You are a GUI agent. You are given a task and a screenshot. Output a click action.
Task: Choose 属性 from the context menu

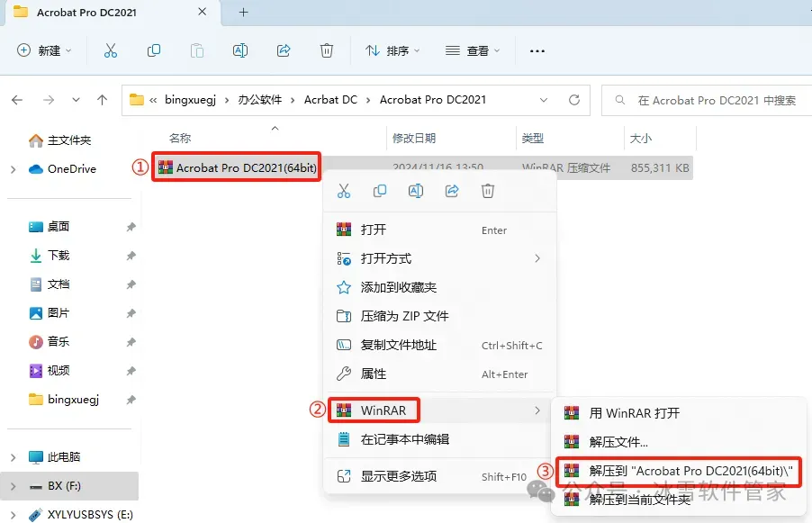(x=439, y=374)
